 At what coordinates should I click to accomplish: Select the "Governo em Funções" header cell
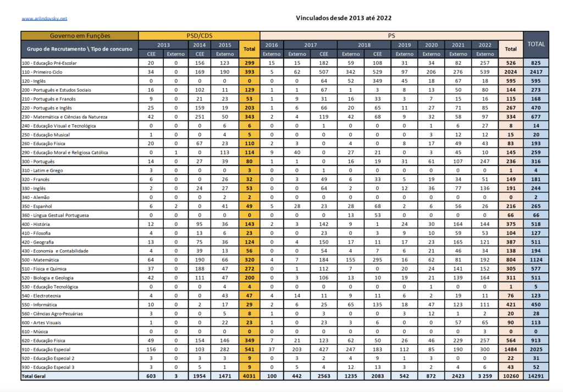click(80, 36)
